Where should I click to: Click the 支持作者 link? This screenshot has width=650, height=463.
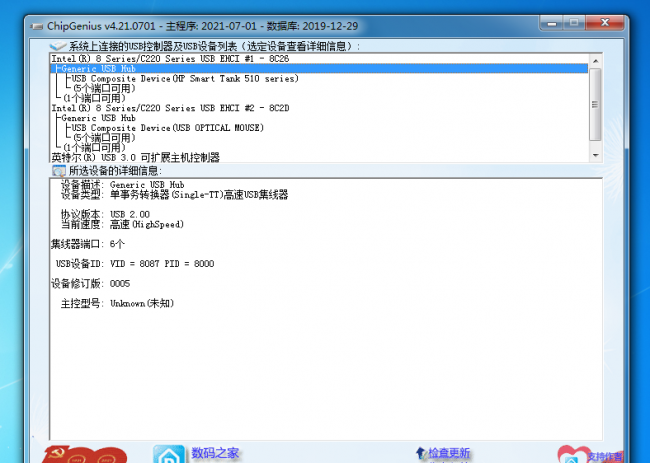pos(605,456)
